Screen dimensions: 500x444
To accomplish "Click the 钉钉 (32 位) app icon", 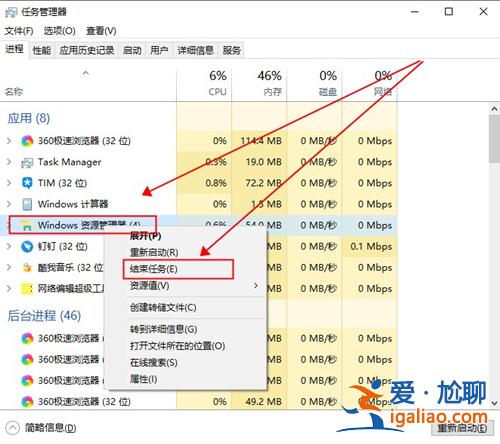I will [x=27, y=247].
